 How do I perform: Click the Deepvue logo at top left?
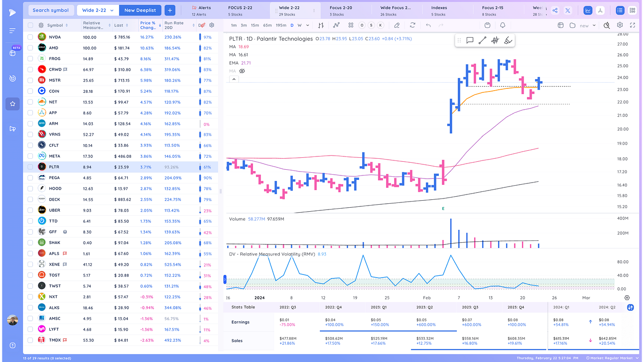point(12,12)
